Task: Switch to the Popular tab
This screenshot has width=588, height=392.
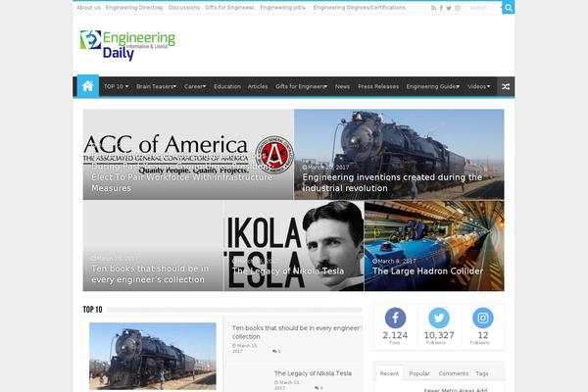Action: pyautogui.click(x=419, y=373)
